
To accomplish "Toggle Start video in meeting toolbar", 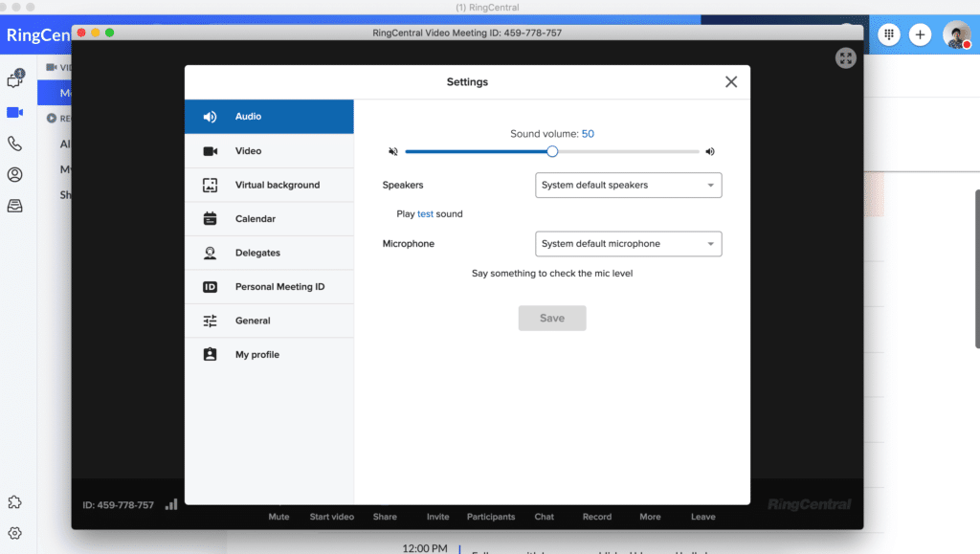I will tap(331, 517).
